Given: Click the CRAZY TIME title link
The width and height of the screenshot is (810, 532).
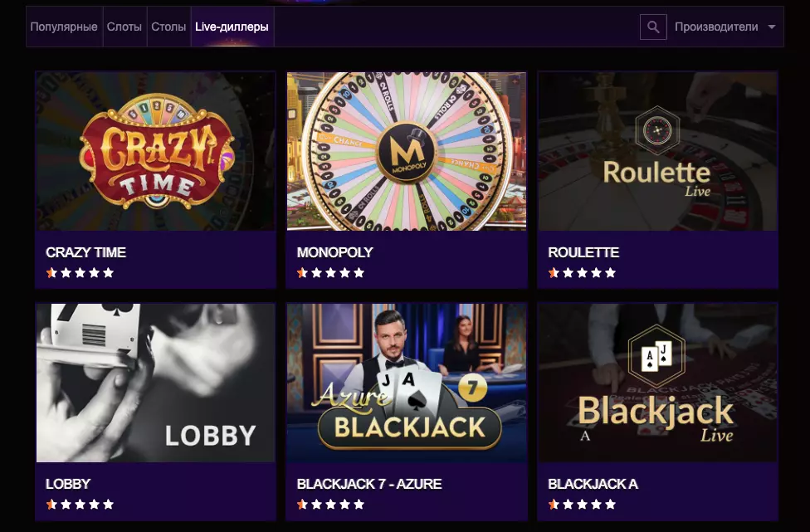Looking at the screenshot, I should pyautogui.click(x=86, y=252).
